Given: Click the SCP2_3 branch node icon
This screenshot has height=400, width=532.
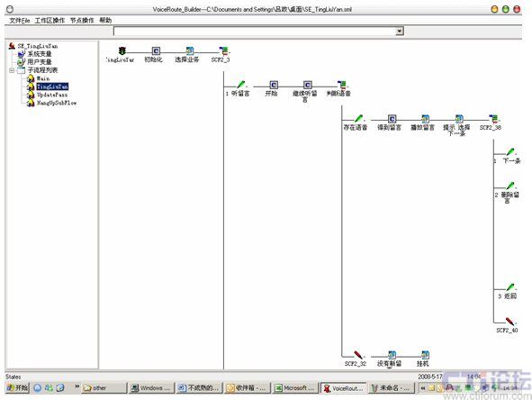Looking at the screenshot, I should [223, 51].
